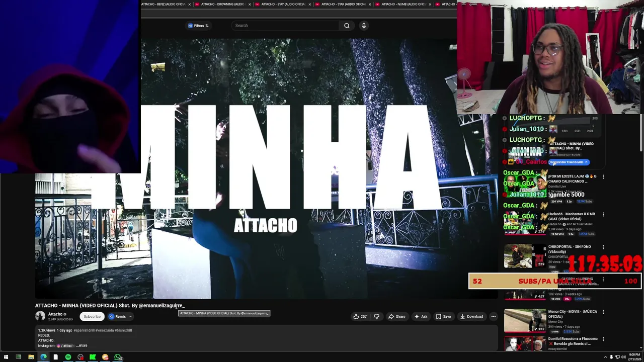The height and width of the screenshot is (362, 644).
Task: Open options for CHIKOPORTAL SIN FONO video
Action: pyautogui.click(x=603, y=247)
